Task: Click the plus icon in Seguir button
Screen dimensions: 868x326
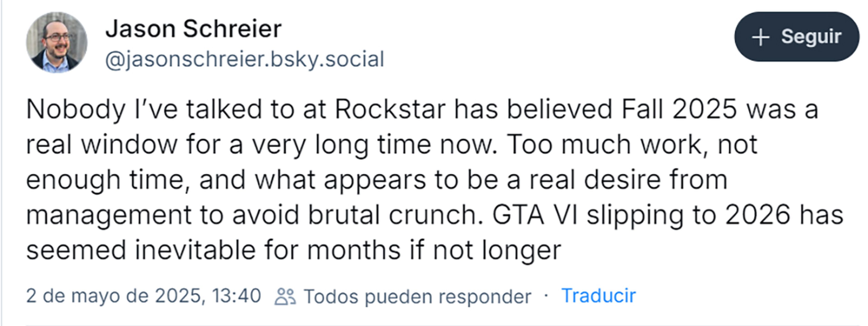Action: coord(761,37)
